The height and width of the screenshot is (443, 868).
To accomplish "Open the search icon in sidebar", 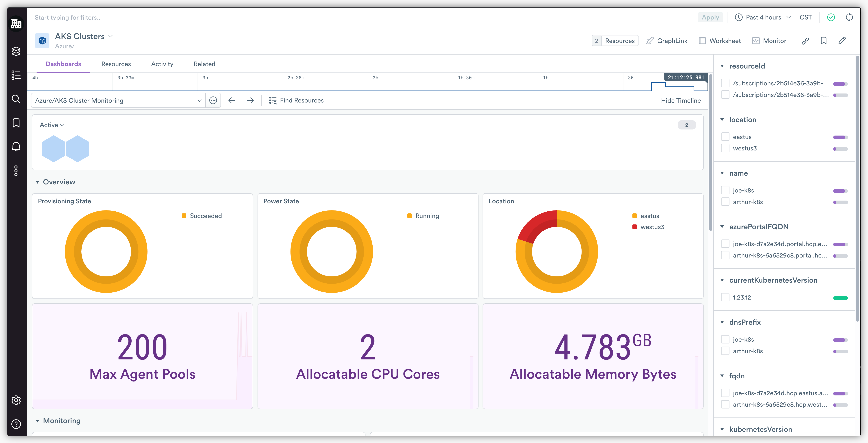I will (16, 99).
